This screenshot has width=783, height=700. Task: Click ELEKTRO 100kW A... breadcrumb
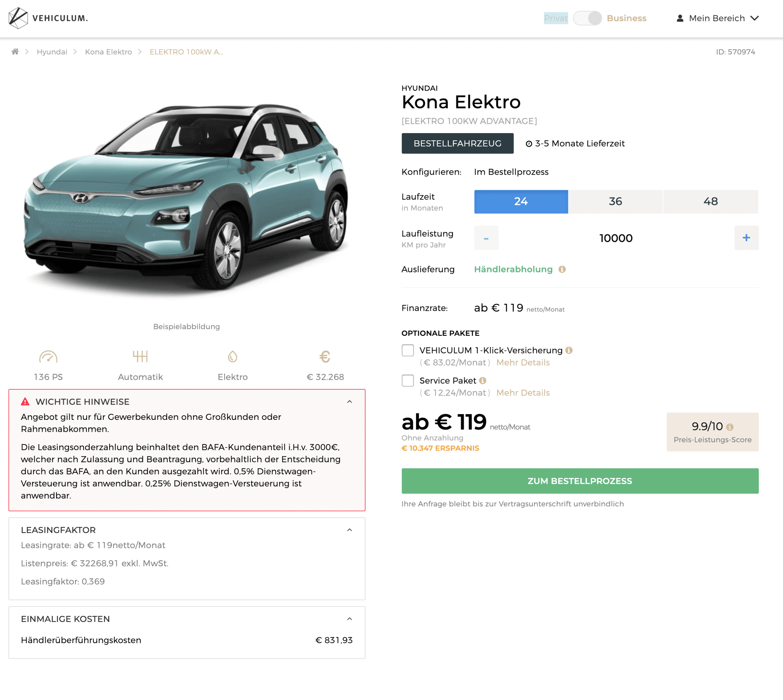click(x=186, y=52)
